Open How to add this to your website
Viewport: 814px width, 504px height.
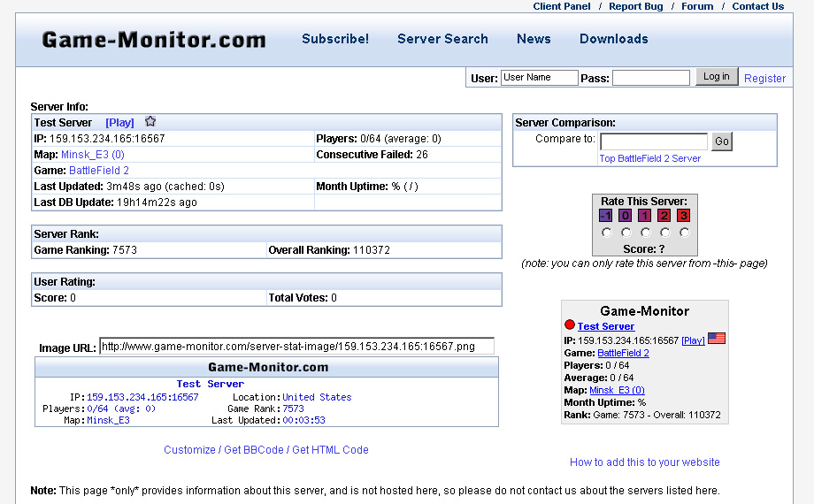coord(645,462)
